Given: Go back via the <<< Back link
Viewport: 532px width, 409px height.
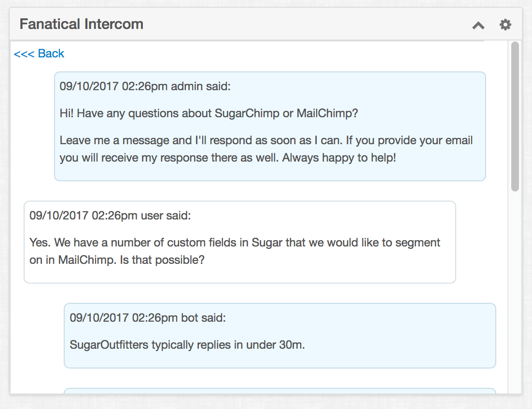Looking at the screenshot, I should tap(39, 54).
